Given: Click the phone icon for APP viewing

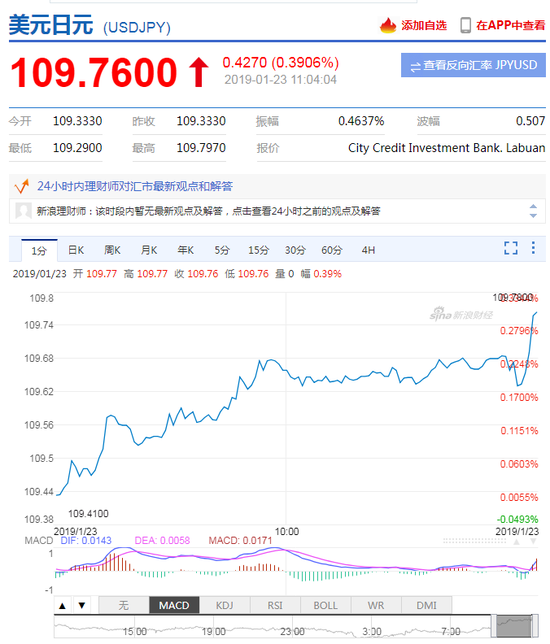Looking at the screenshot, I should 465,25.
